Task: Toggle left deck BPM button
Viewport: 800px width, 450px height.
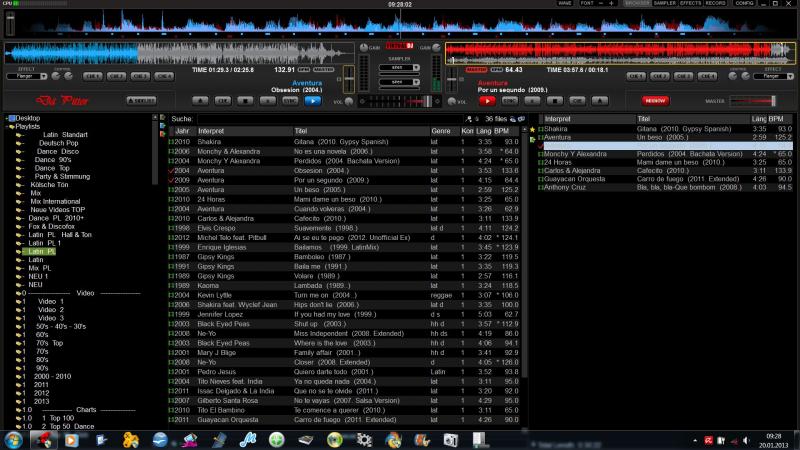Action: tap(304, 69)
